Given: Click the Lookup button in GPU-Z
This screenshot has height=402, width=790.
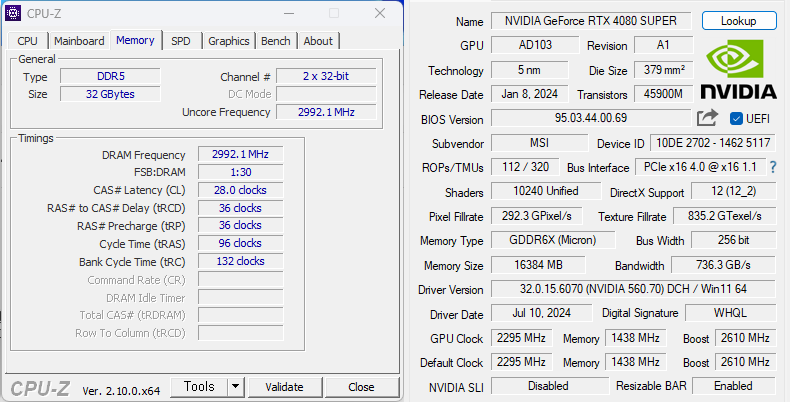Looking at the screenshot, I should pyautogui.click(x=739, y=21).
